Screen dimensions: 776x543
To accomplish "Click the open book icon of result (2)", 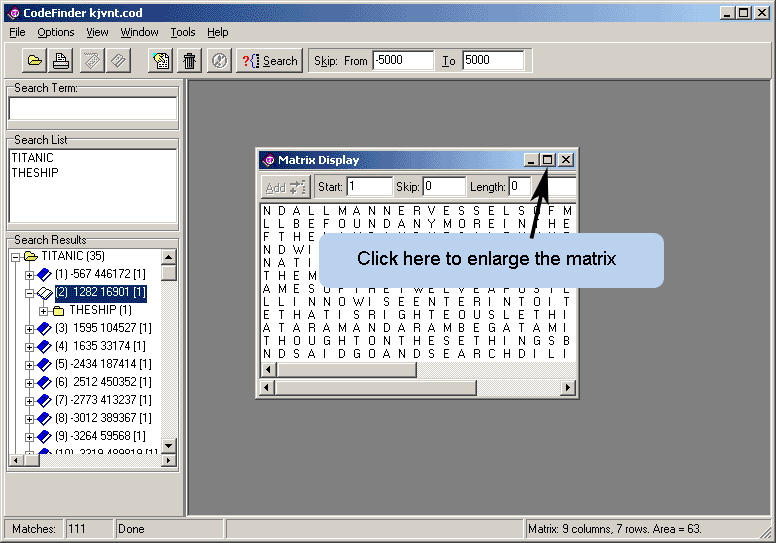I will point(45,293).
